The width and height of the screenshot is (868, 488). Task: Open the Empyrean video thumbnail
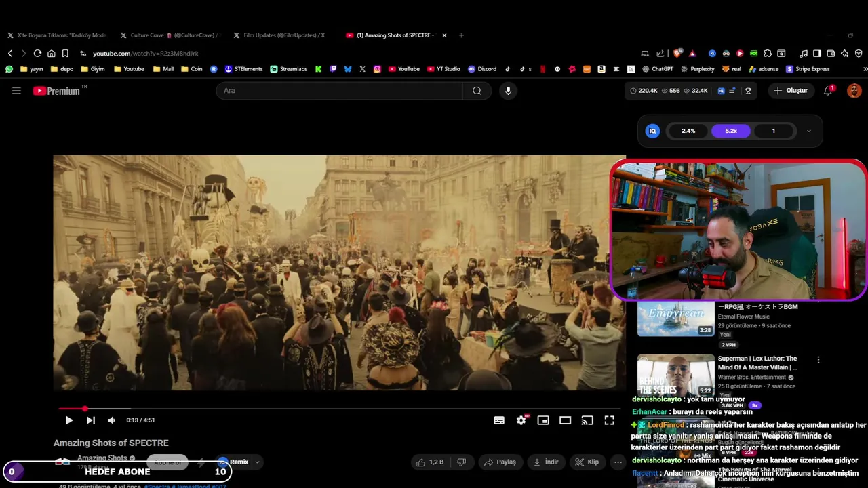click(x=675, y=319)
